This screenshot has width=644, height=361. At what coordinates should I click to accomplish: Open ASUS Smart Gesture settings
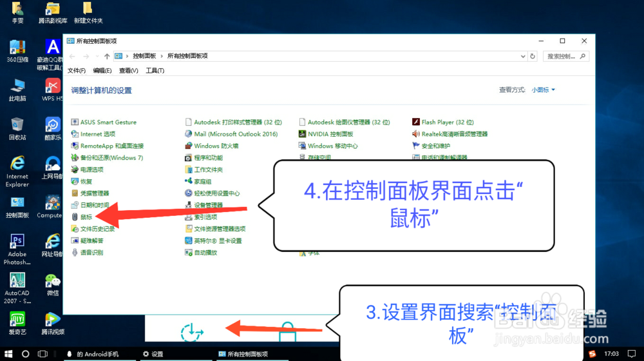tap(104, 122)
